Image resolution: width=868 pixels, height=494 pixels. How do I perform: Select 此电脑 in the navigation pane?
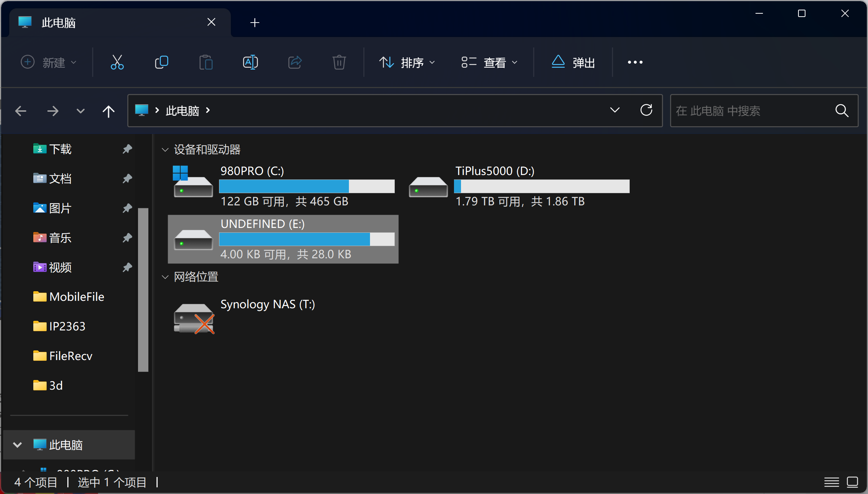pyautogui.click(x=69, y=445)
